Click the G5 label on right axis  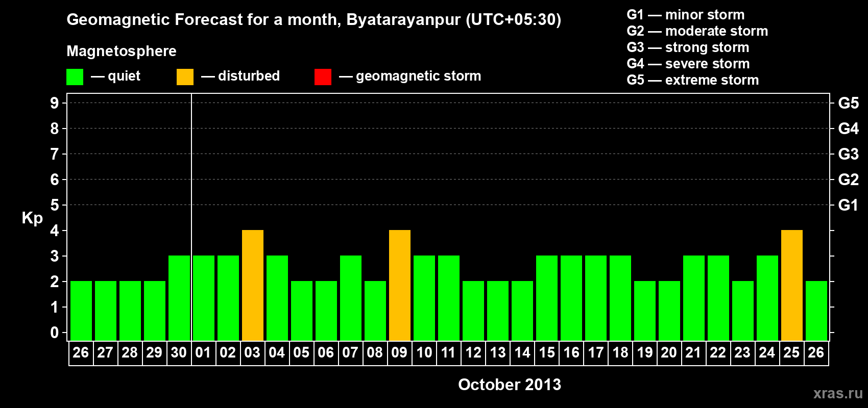point(848,103)
